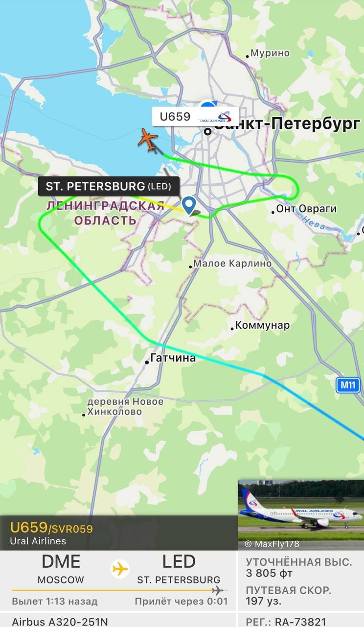This screenshot has height=627, width=364.
Task: Tap the M11 highway shield
Action: (x=348, y=385)
